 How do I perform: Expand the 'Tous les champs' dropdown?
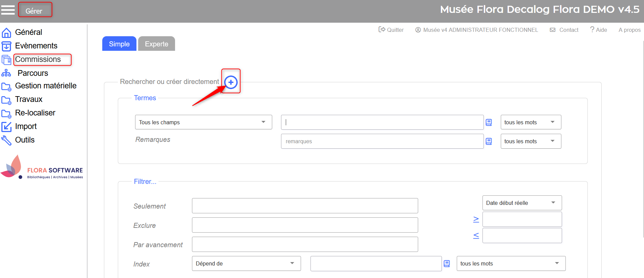tap(203, 122)
